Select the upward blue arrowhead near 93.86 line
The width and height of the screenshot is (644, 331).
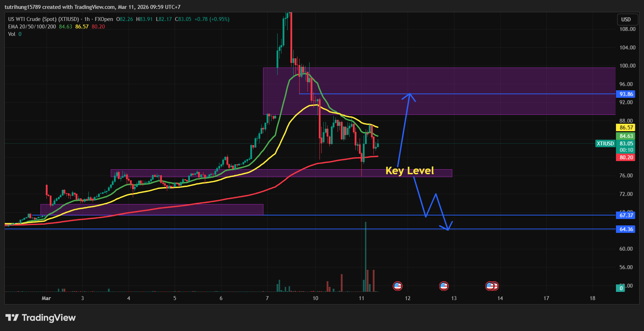click(x=409, y=95)
